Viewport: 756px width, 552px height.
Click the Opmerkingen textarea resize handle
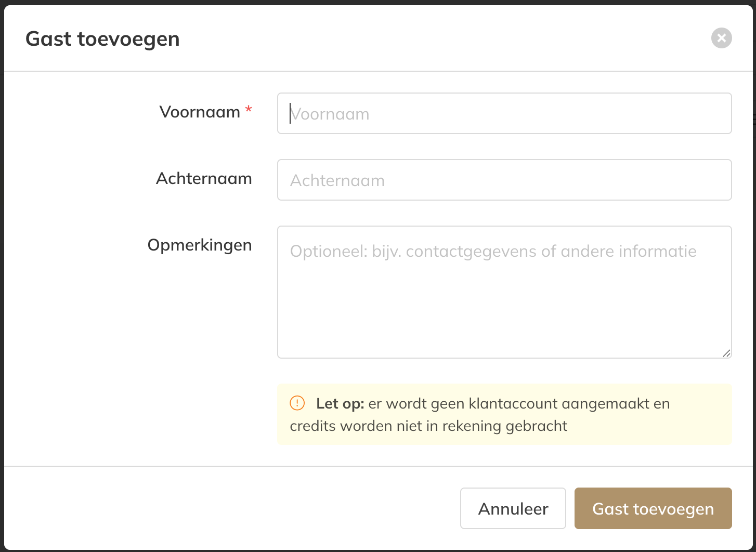click(726, 353)
